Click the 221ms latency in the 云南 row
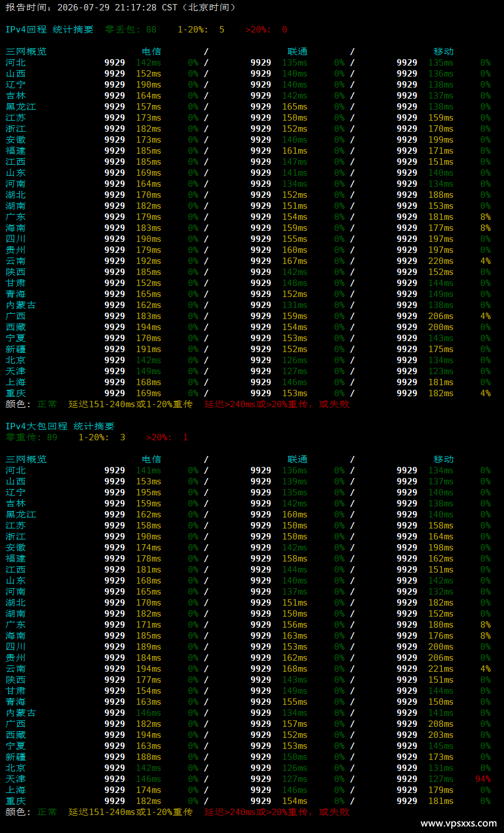The image size is (504, 833). pos(441,669)
